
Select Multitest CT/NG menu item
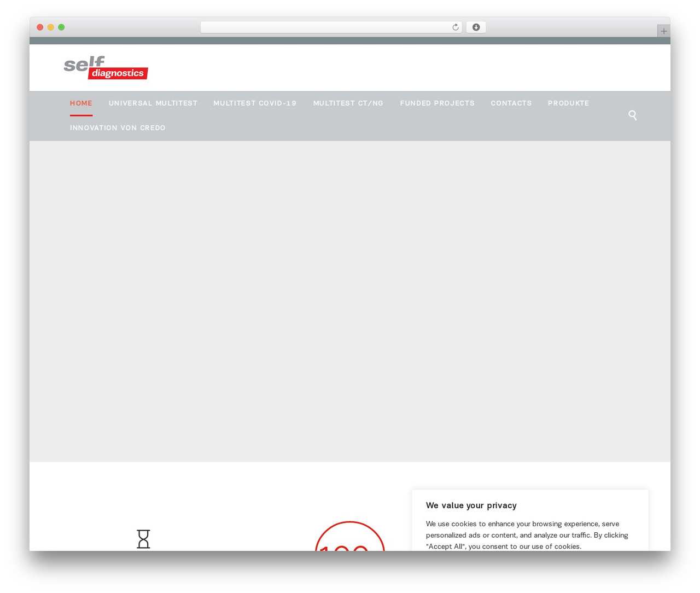point(348,103)
